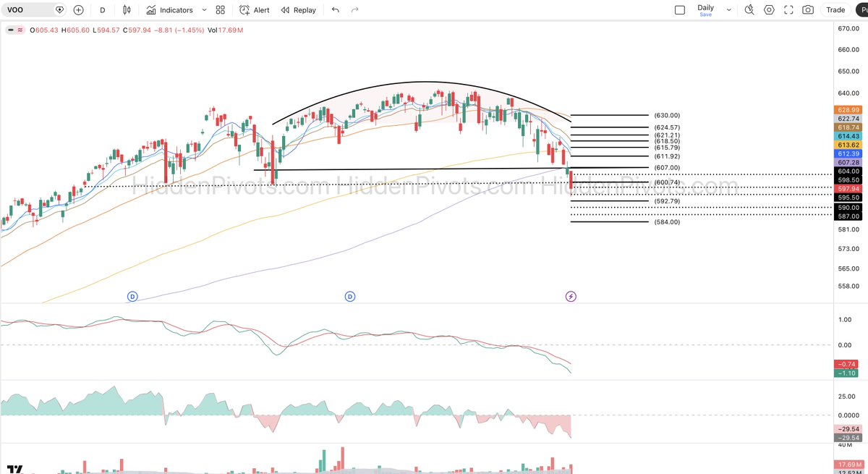Click the red 597.94 current price label
This screenshot has width=868, height=474.
(x=848, y=188)
